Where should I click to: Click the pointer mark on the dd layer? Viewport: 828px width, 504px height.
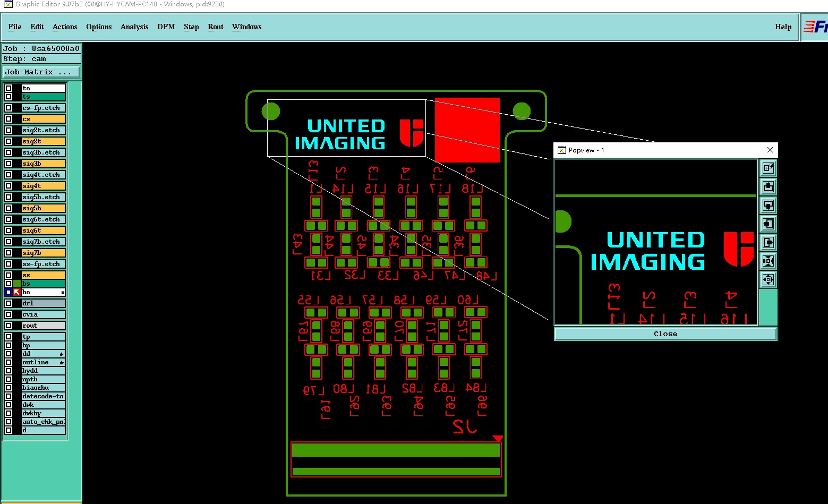coord(62,354)
